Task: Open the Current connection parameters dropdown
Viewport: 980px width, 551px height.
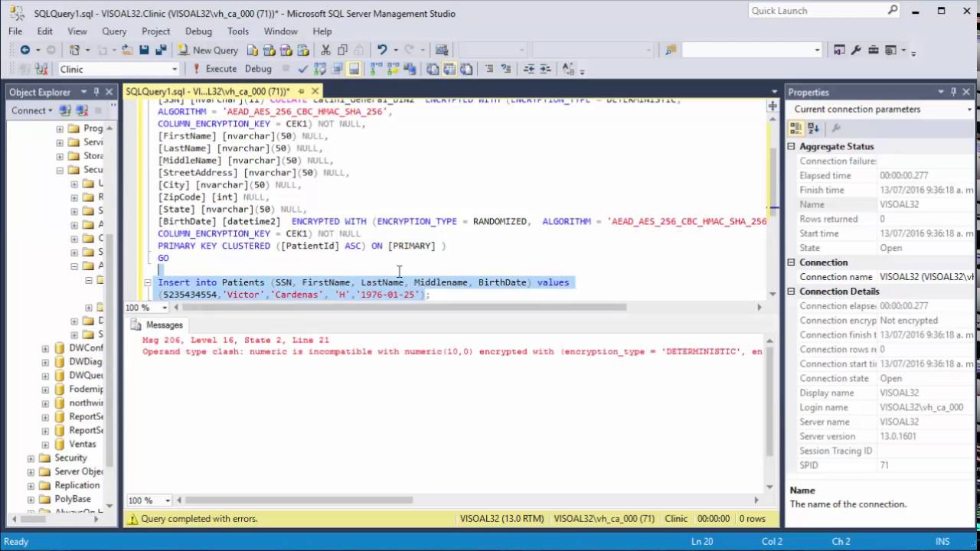Action: pos(969,109)
